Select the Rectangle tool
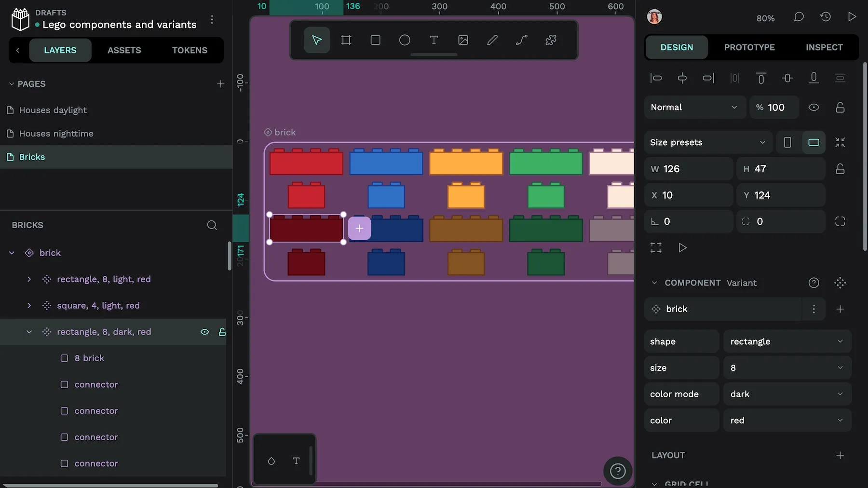This screenshot has width=868, height=488. click(x=375, y=40)
